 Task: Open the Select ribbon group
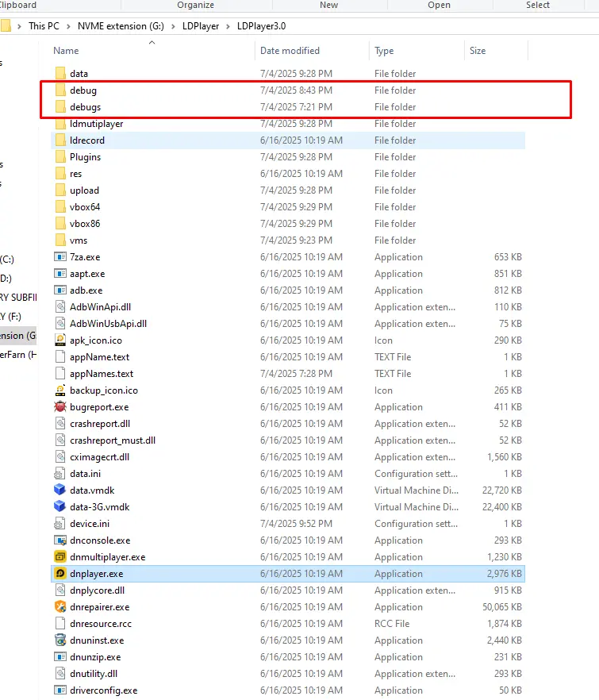[538, 5]
